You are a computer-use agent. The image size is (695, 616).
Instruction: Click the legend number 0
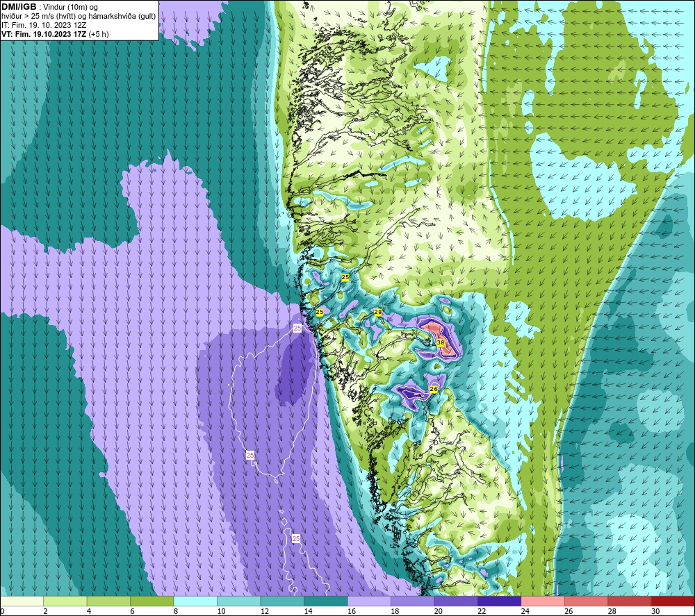(2, 611)
